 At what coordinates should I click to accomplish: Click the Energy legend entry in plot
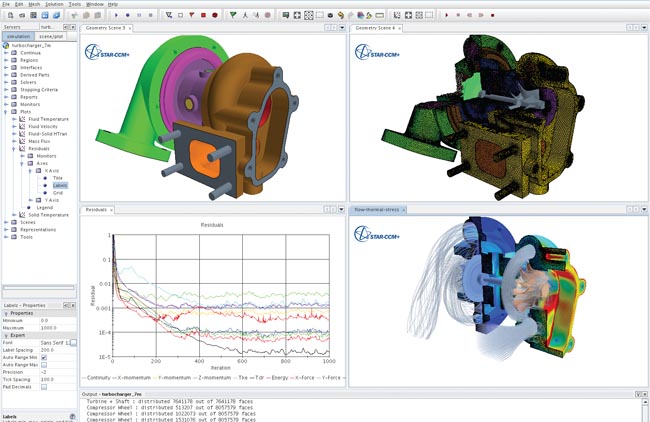point(277,378)
